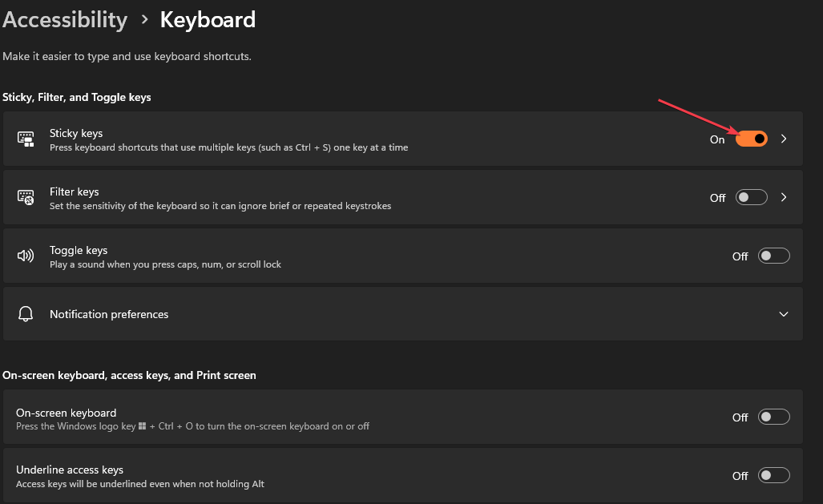The height and width of the screenshot is (504, 823).
Task: Click the Underline access keys label
Action: pyautogui.click(x=70, y=470)
